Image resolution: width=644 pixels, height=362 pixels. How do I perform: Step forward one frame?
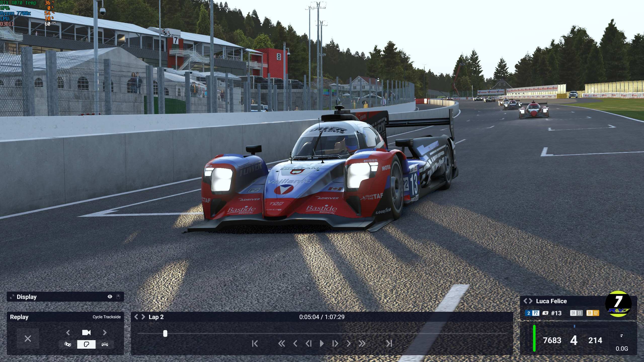pyautogui.click(x=335, y=343)
